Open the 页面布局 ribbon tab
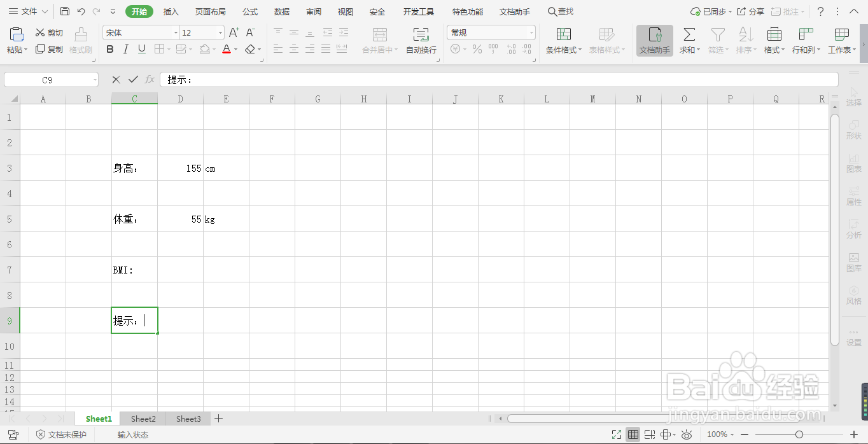 pyautogui.click(x=210, y=11)
